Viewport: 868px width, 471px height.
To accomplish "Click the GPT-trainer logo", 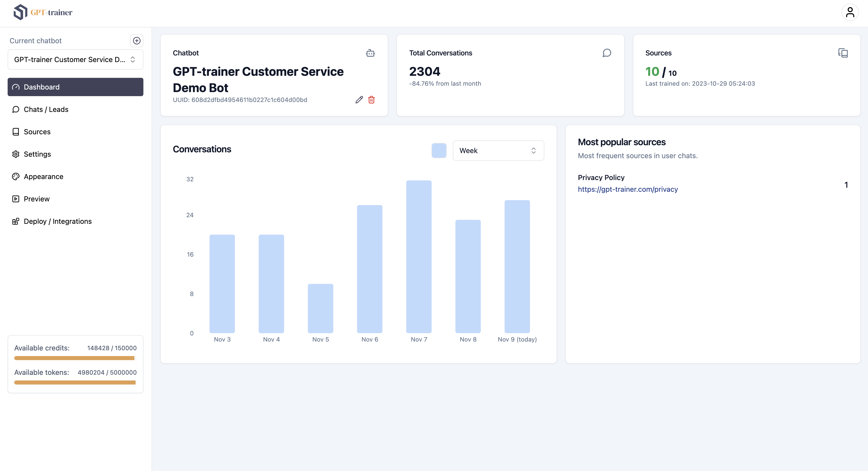I will [42, 12].
